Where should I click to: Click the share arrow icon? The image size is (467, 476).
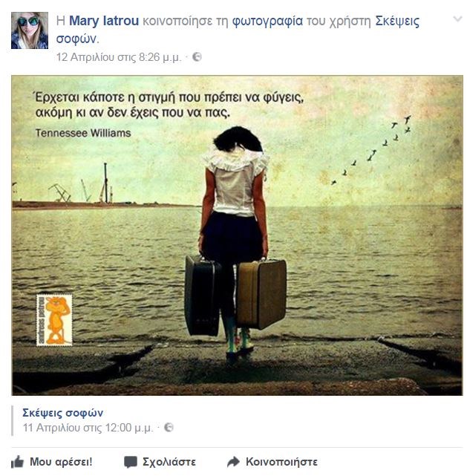click(233, 462)
